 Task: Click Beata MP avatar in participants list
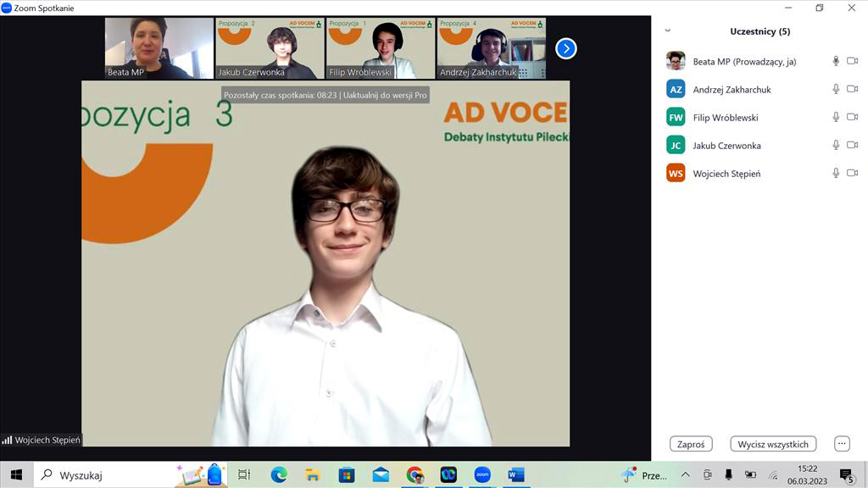(x=676, y=61)
